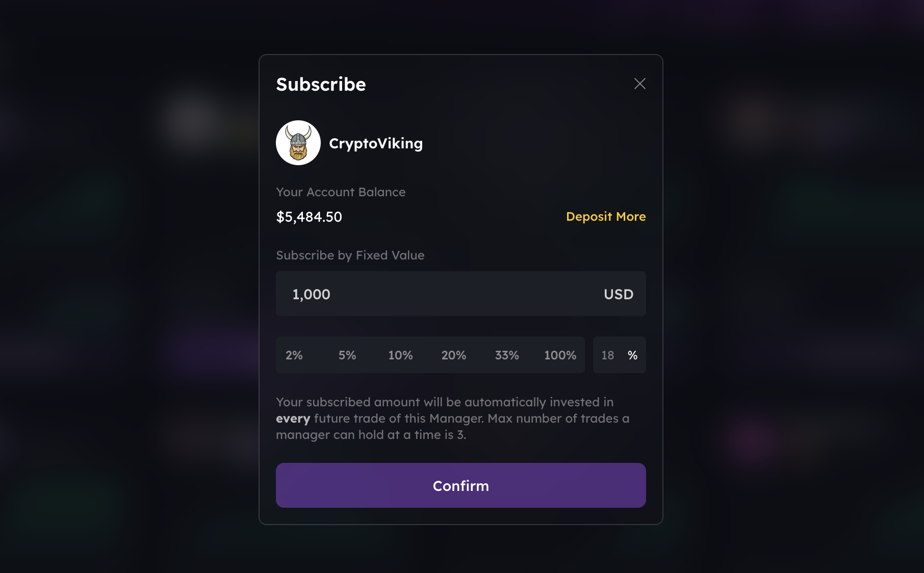Close the Subscribe dialog with the X
Viewport: 924px width, 573px height.
click(639, 84)
